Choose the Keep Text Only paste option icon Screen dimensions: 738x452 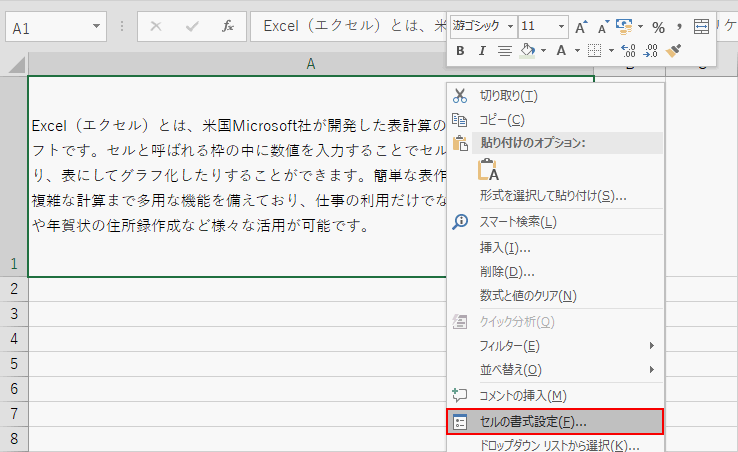click(x=488, y=170)
